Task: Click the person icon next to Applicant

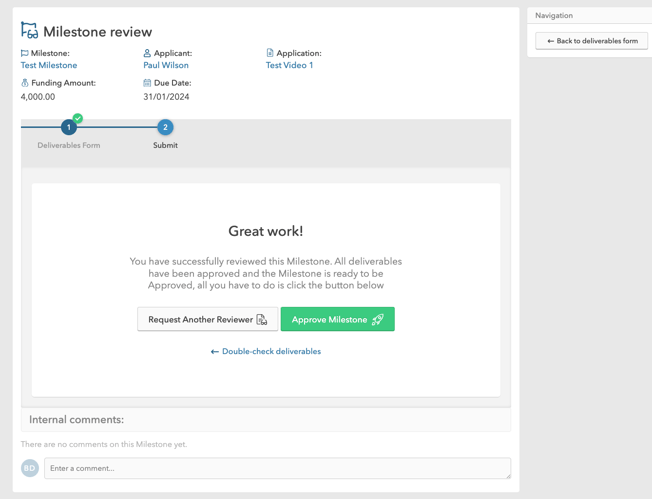Action: coord(147,53)
